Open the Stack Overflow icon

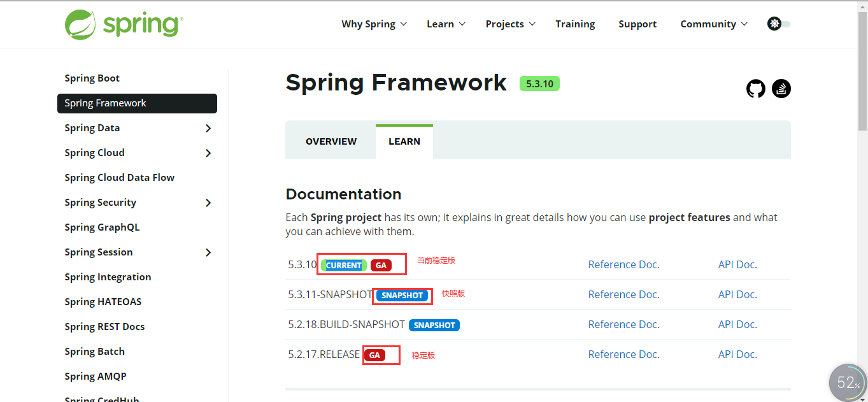781,89
